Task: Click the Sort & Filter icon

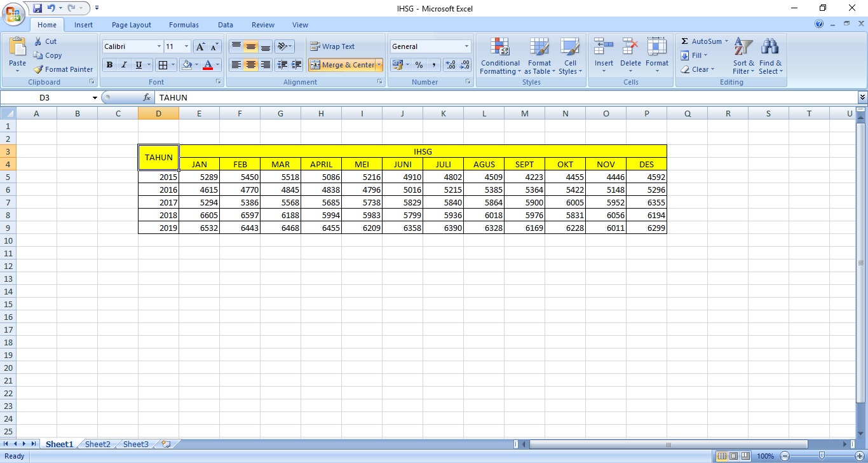Action: 743,56
